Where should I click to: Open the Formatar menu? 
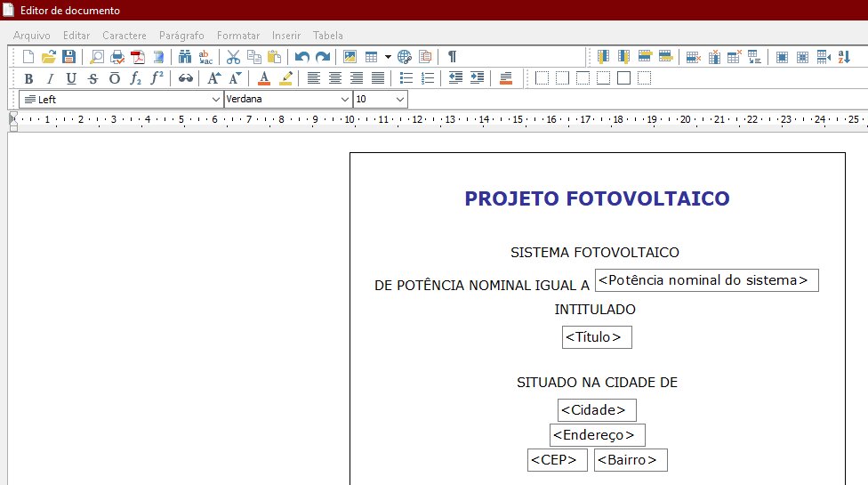(x=238, y=36)
